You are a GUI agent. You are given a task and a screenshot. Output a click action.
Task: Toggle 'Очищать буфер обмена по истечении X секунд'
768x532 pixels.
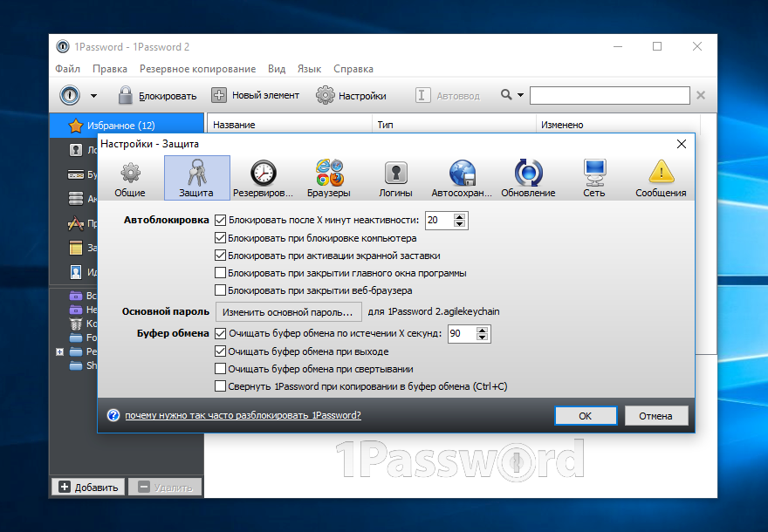click(x=221, y=334)
